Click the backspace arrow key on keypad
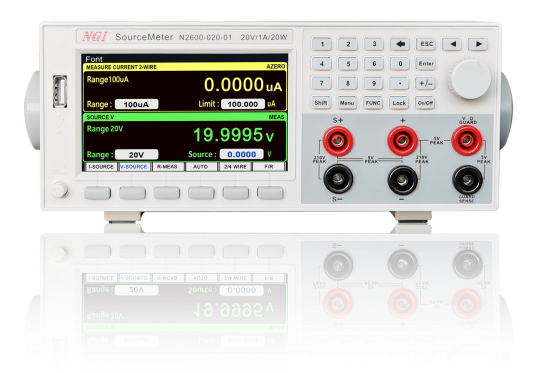 pyautogui.click(x=399, y=44)
